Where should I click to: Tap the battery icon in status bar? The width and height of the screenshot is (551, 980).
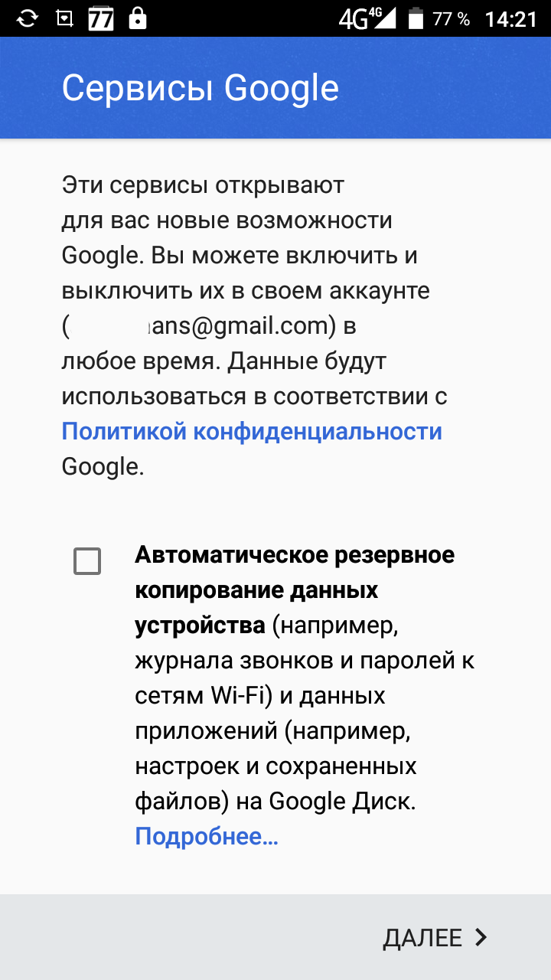point(416,18)
